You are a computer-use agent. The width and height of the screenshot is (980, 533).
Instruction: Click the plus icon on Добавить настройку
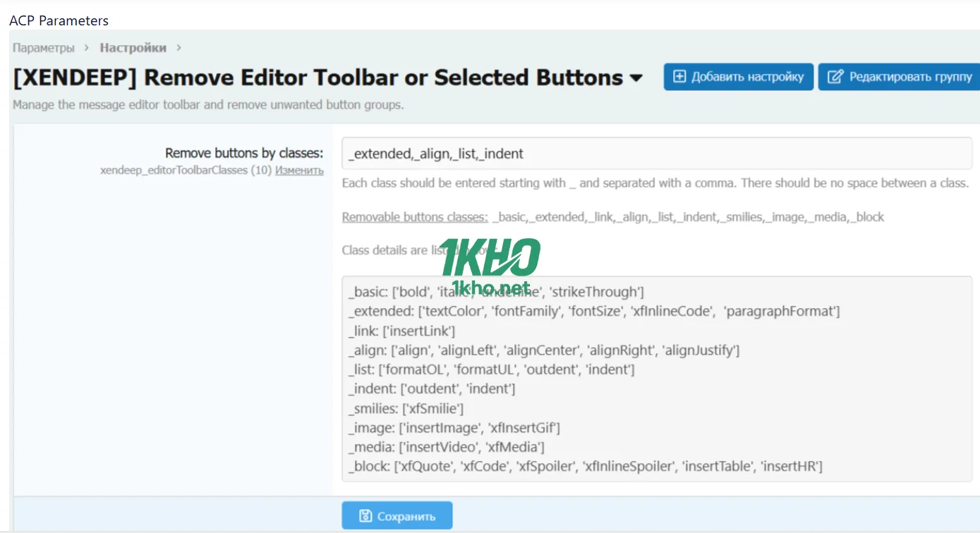[x=679, y=77]
